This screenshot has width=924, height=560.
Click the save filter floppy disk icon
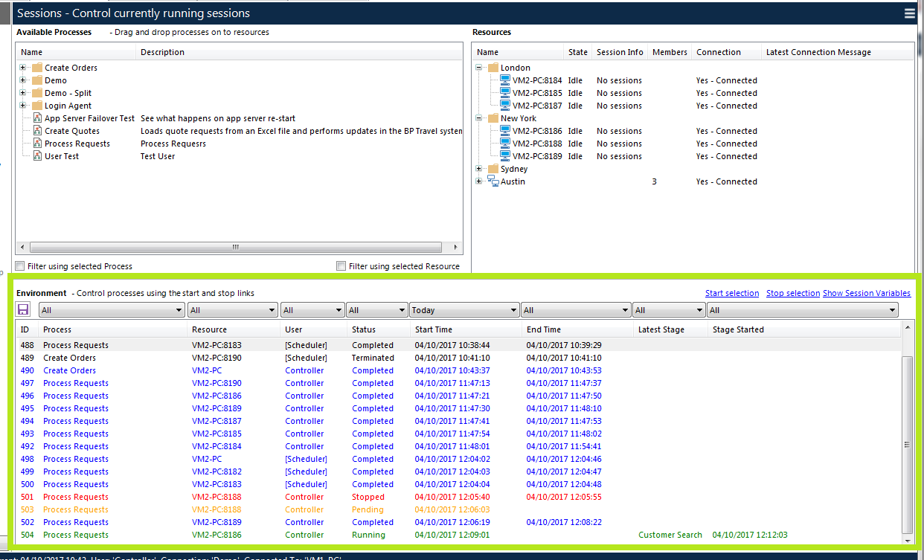coord(23,309)
